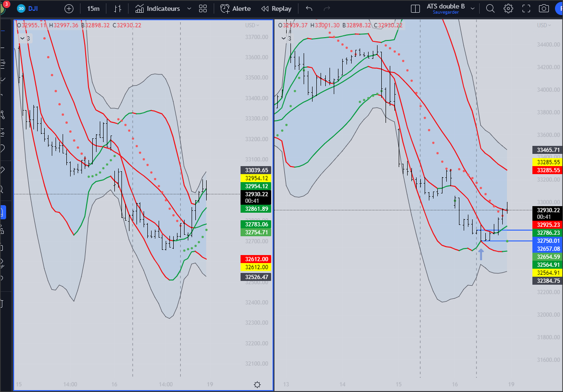563x392 pixels.
Task: Click the red 32925.23 price label
Action: [548, 225]
